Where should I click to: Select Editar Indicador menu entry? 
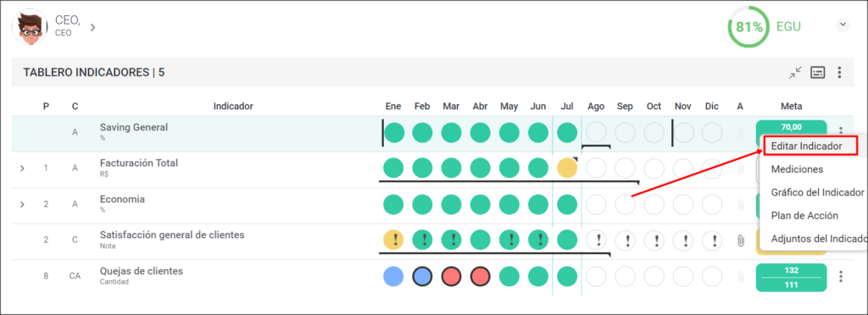tap(810, 146)
